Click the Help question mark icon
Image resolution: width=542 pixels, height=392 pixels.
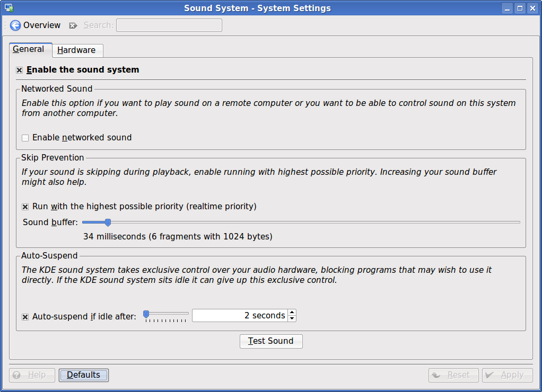[16, 375]
